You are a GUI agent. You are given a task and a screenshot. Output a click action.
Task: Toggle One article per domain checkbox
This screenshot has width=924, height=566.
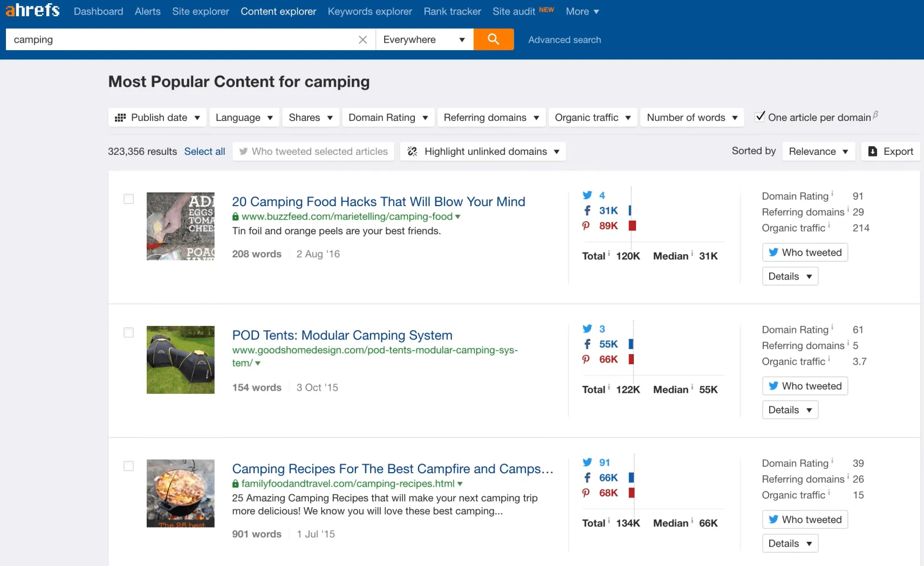click(x=759, y=117)
